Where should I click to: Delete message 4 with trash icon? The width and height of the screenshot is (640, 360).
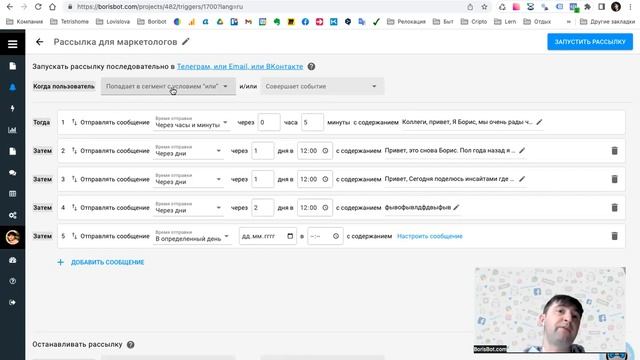[614, 207]
